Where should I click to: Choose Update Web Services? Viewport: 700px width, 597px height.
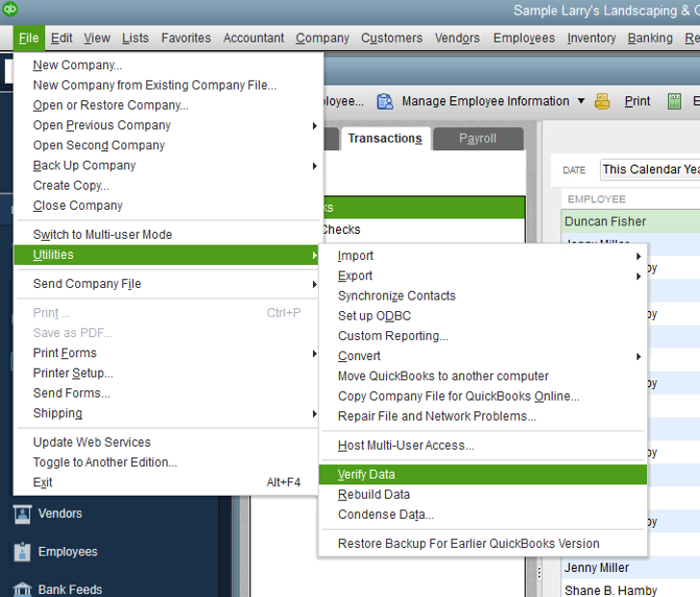click(x=91, y=443)
